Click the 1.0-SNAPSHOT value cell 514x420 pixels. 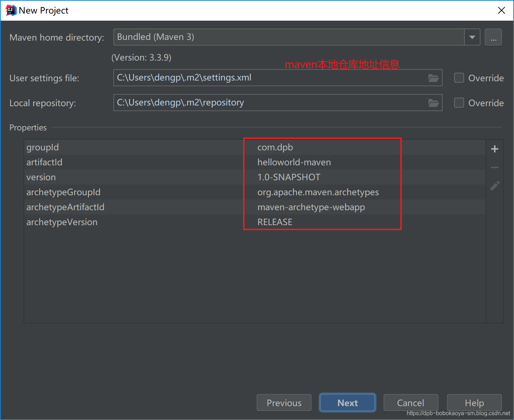(x=289, y=177)
